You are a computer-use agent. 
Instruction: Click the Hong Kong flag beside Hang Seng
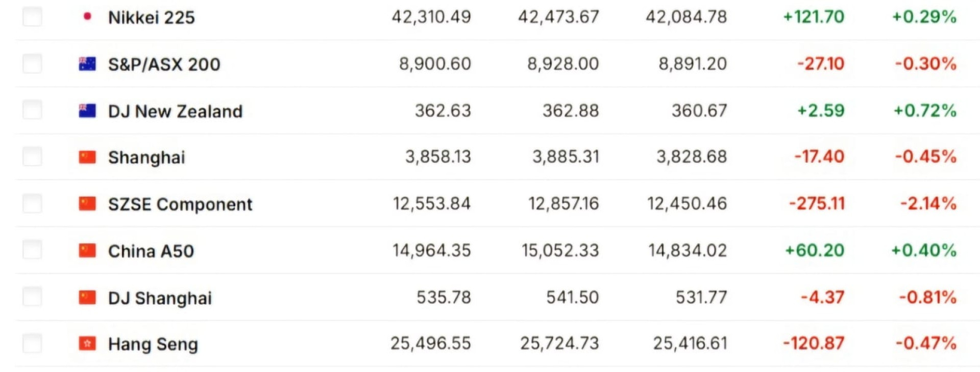click(87, 343)
